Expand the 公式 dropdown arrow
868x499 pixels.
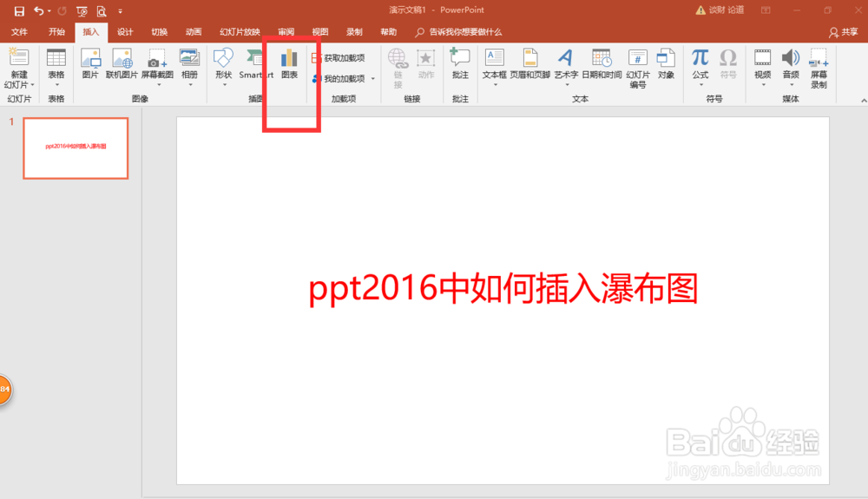pos(700,85)
